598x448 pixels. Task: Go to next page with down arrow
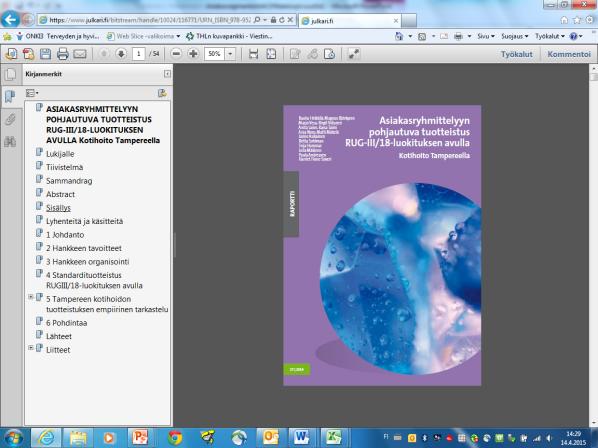click(121, 54)
